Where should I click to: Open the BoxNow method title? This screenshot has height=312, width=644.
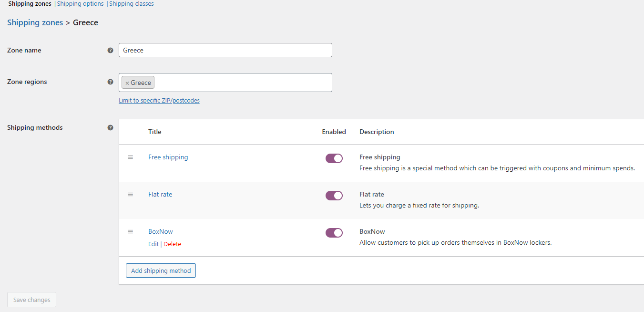tap(161, 231)
